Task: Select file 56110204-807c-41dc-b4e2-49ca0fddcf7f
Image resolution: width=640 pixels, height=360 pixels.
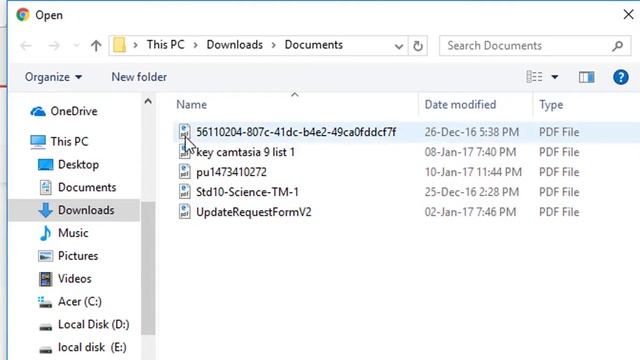Action: (x=296, y=132)
